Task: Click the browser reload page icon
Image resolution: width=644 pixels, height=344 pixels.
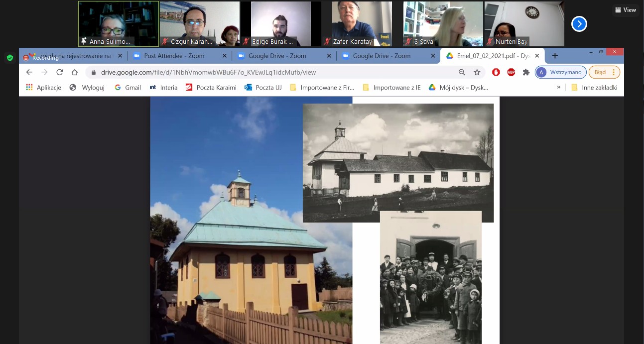Action: (x=59, y=72)
